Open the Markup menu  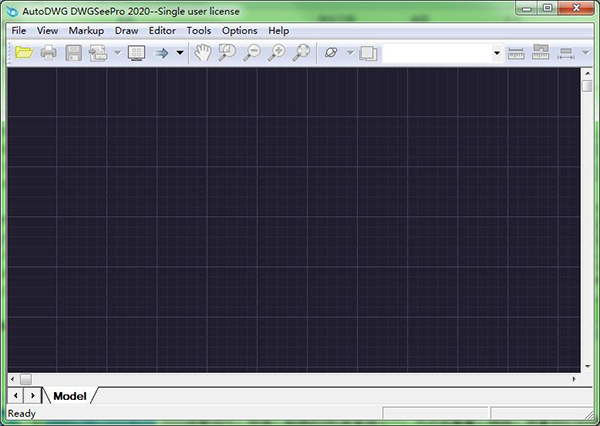tap(86, 31)
